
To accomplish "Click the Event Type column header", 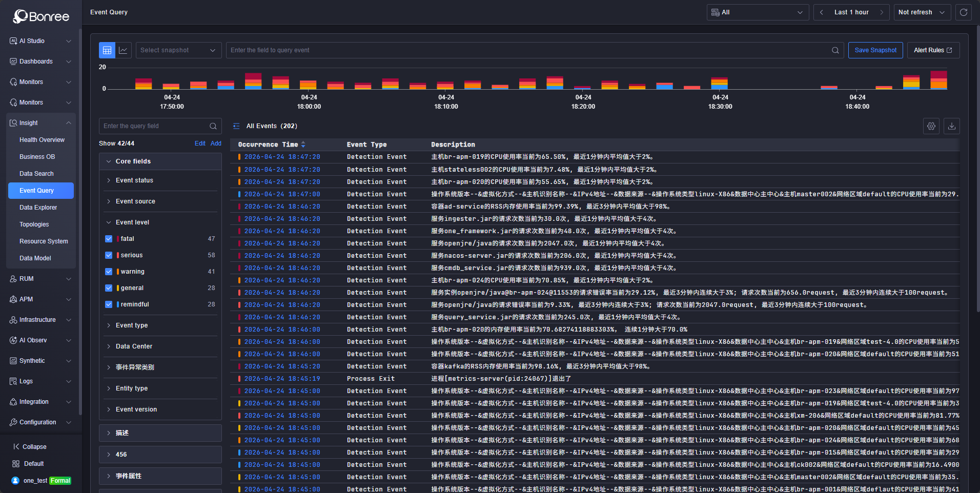I will 367,145.
